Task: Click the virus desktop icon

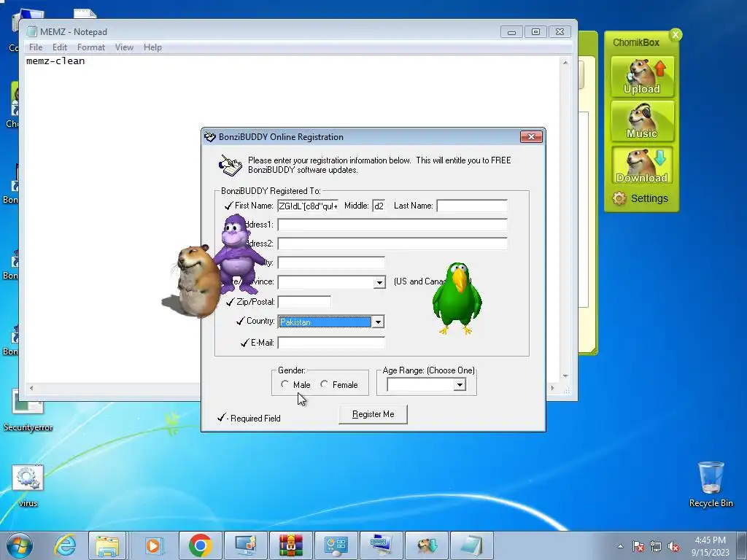Action: (28, 486)
